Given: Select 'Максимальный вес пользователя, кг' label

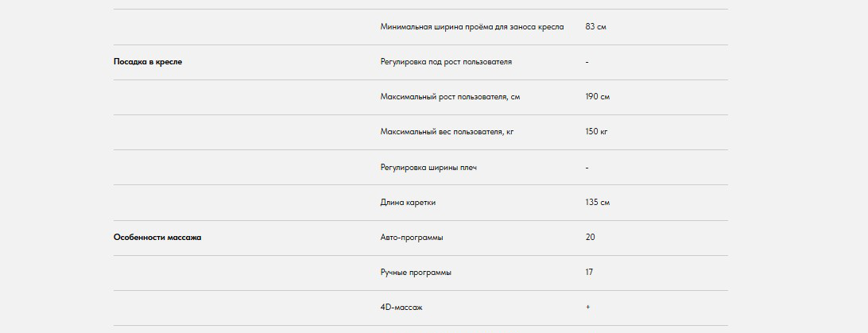Looking at the screenshot, I should [447, 132].
